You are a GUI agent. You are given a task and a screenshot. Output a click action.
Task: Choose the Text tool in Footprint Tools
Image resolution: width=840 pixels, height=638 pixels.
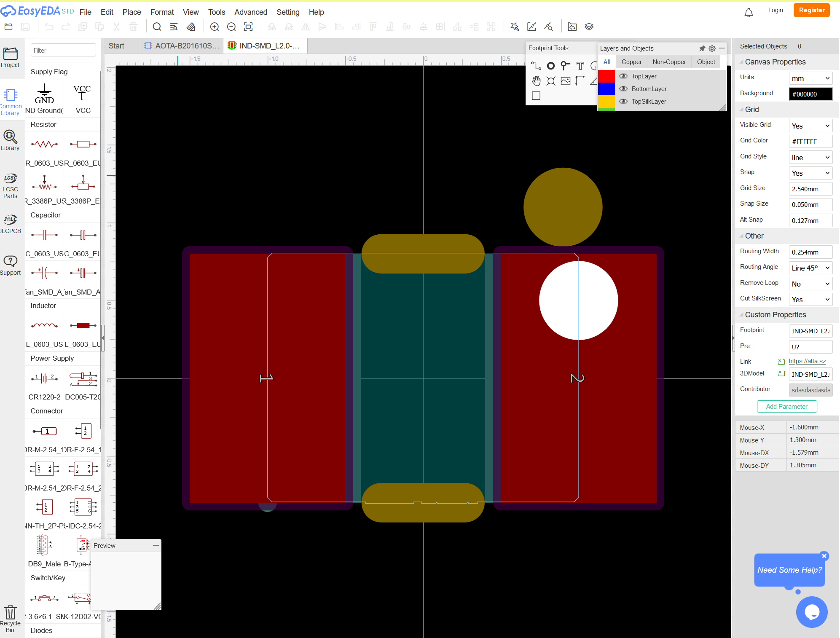pyautogui.click(x=580, y=66)
